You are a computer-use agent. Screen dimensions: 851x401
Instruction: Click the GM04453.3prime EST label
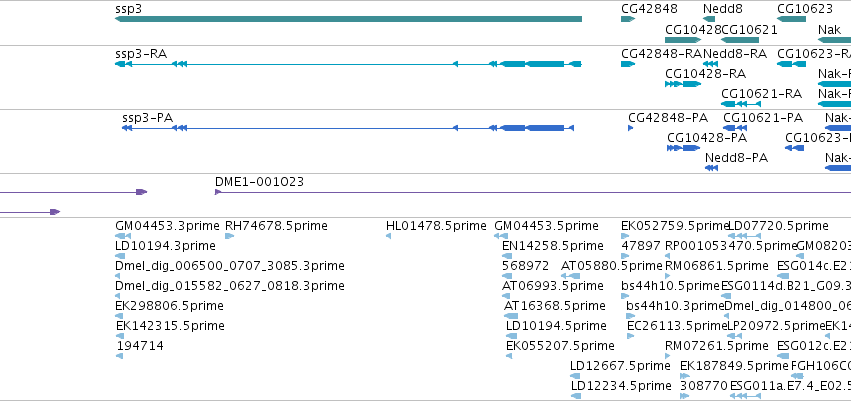click(168, 226)
